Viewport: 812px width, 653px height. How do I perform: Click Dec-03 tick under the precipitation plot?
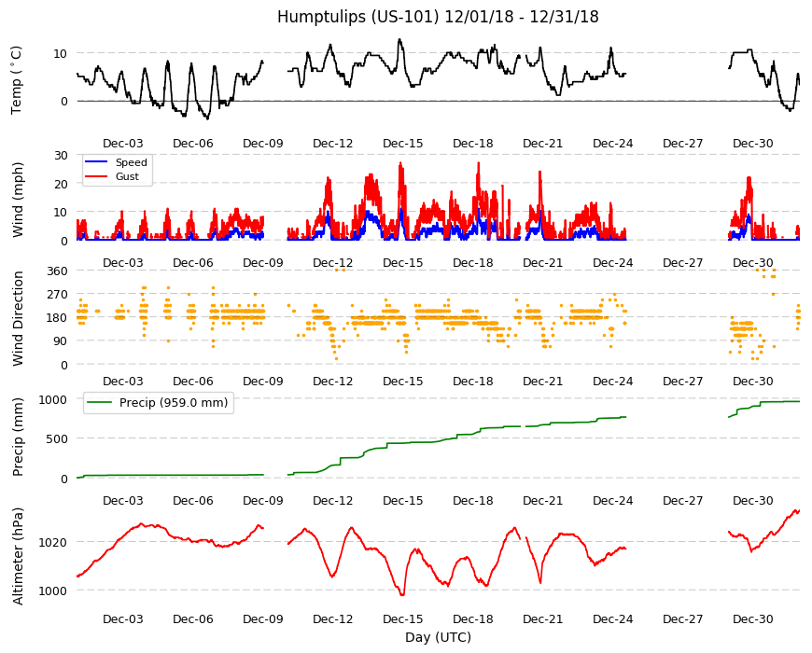click(122, 500)
